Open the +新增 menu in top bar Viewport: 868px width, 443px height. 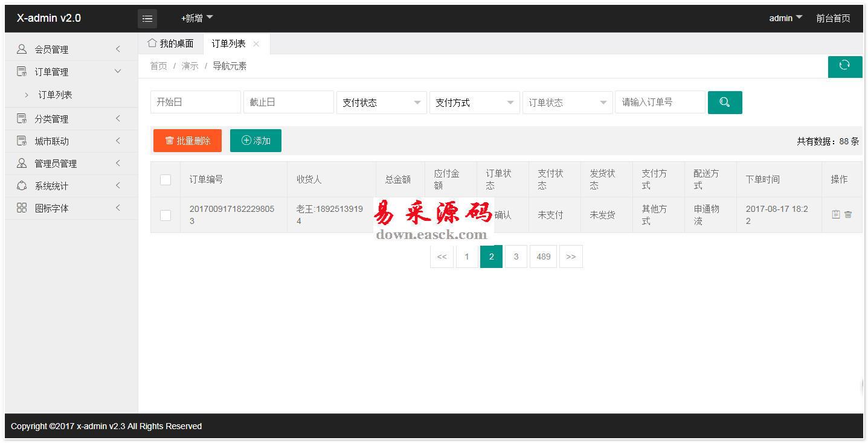pyautogui.click(x=197, y=18)
